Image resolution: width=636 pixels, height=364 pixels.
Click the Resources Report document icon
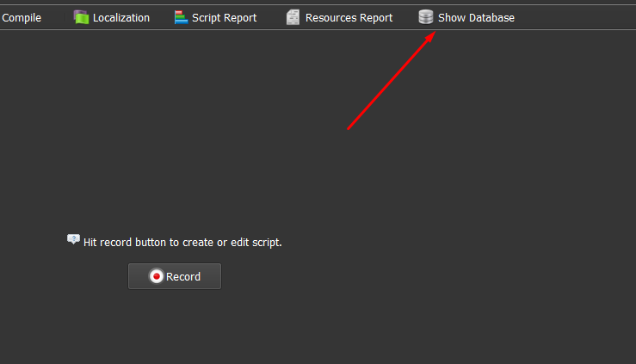point(293,17)
